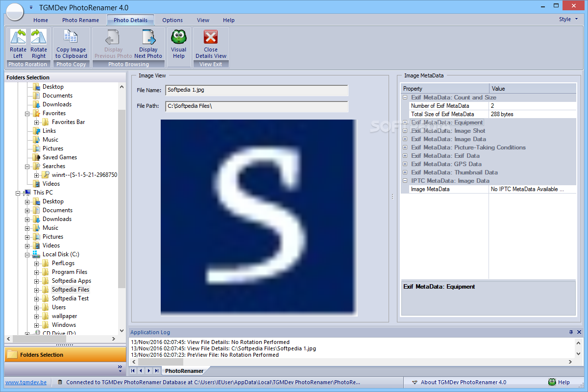Expand Exif MetaData: Equipment group

(405, 122)
